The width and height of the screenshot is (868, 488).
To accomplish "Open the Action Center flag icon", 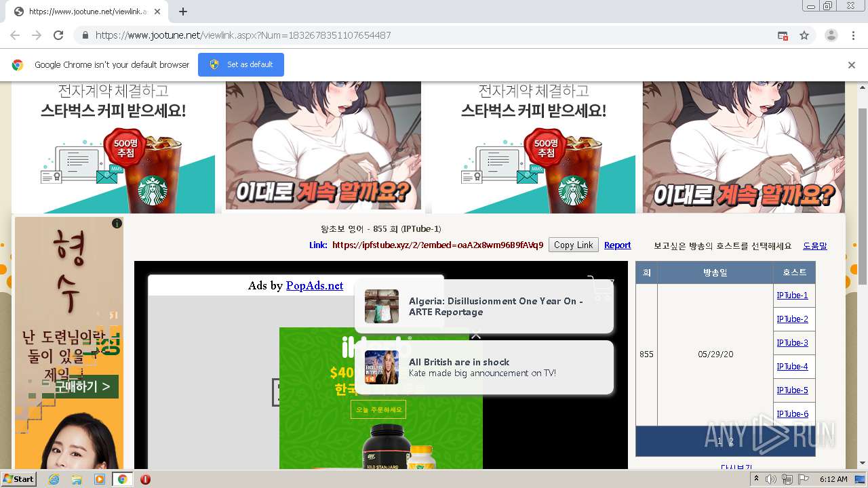I will coord(804,479).
